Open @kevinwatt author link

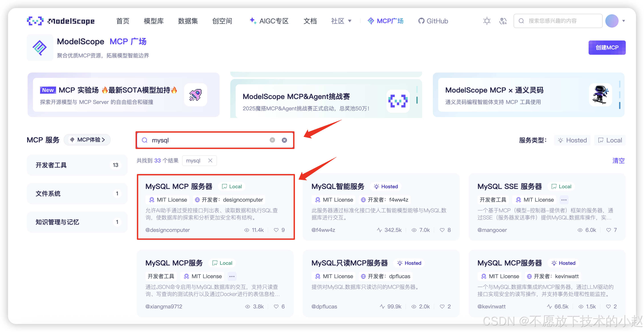coord(491,306)
